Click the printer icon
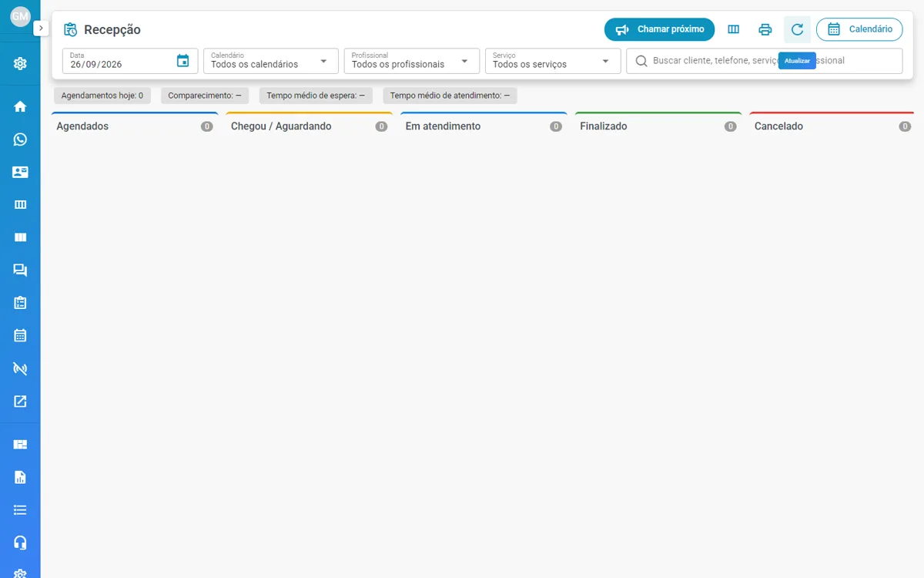Screen dimensions: 924x578 765,29
